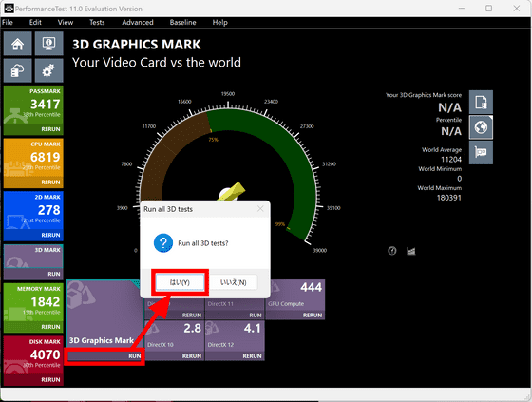Rerun the DirectX 12 test

click(252, 356)
